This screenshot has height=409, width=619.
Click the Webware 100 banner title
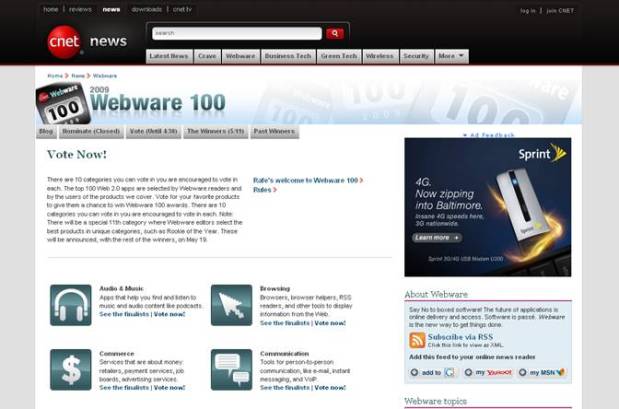click(x=158, y=103)
